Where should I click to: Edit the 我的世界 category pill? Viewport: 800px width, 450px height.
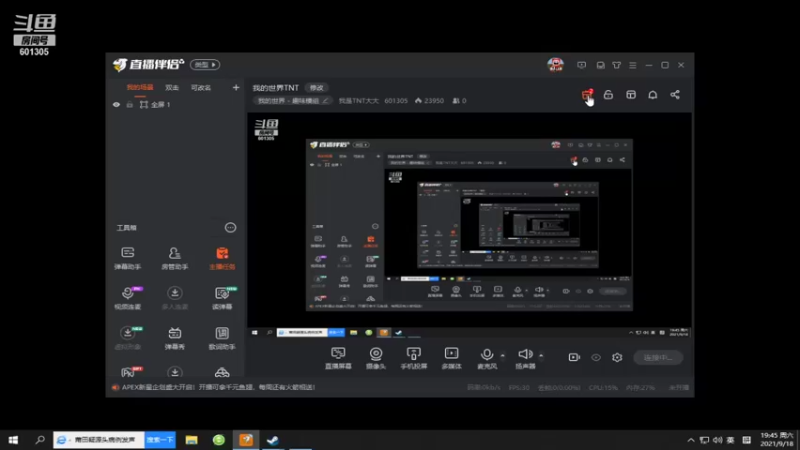293,101
